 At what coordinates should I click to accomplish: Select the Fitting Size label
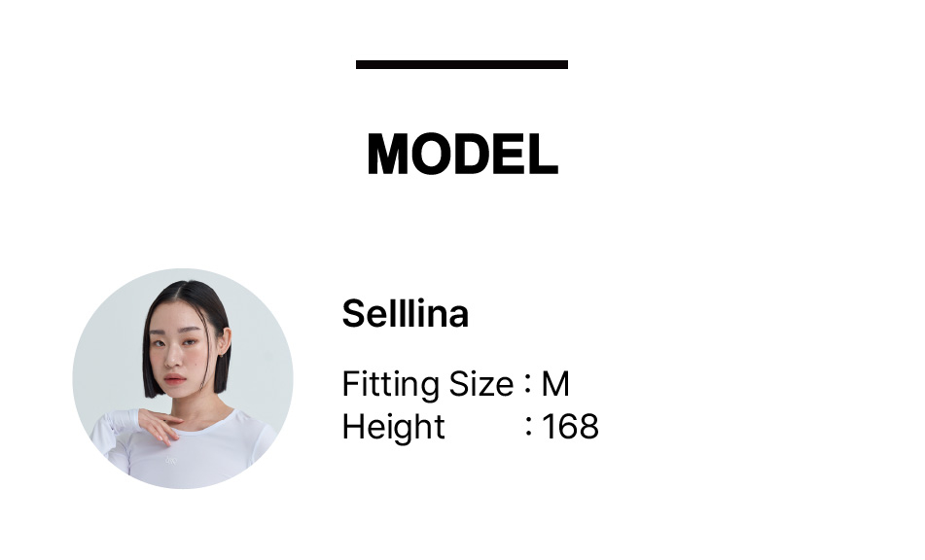[427, 384]
